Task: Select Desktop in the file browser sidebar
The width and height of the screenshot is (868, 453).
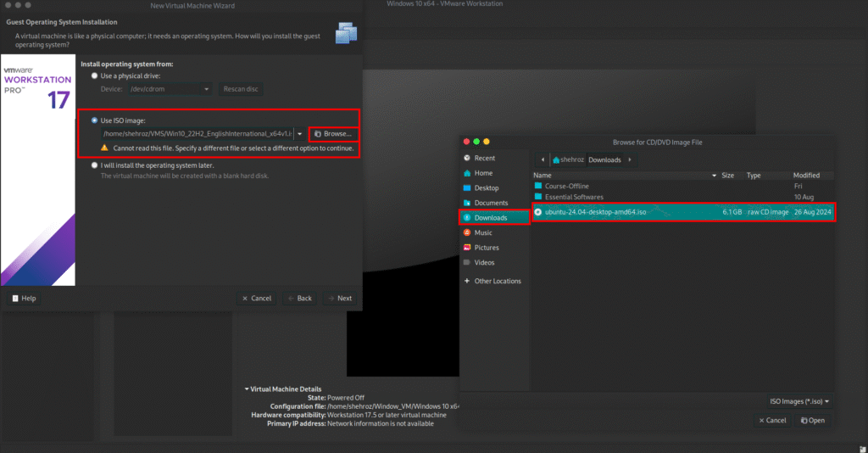Action: click(x=494, y=187)
